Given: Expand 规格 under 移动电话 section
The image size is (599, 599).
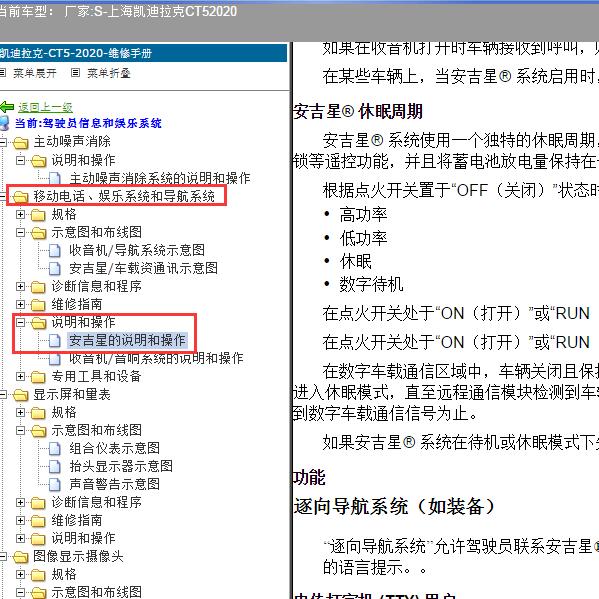Looking at the screenshot, I should 20,214.
